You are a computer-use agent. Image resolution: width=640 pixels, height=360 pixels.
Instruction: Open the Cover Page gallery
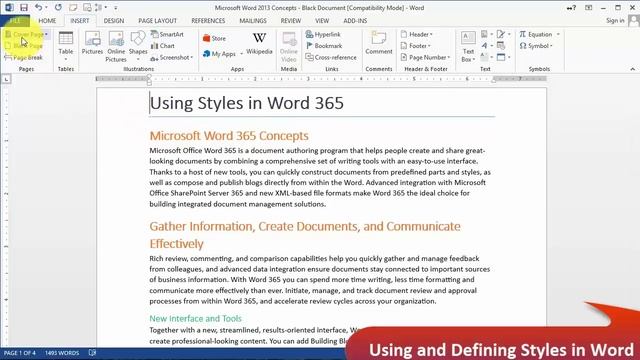(27, 34)
